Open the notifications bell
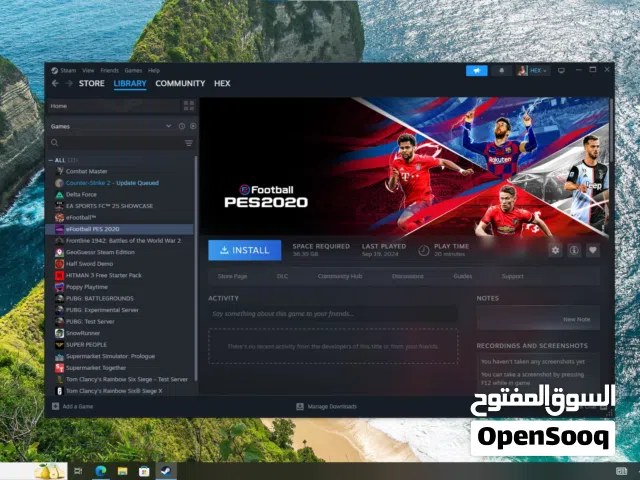The height and width of the screenshot is (480, 640). coord(502,71)
